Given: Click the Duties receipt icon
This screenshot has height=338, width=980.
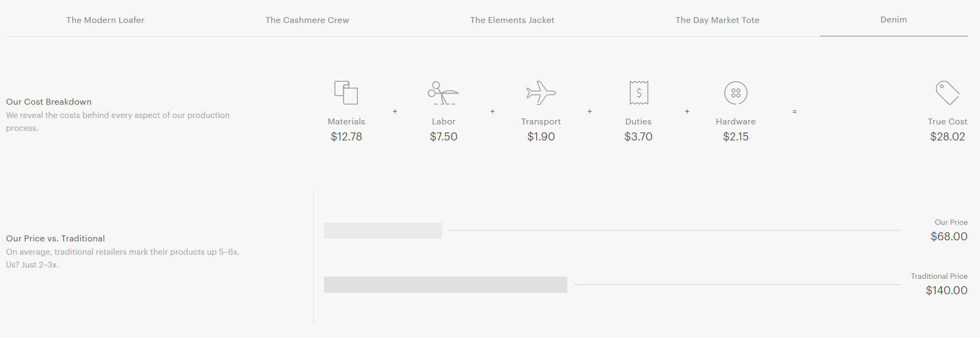Looking at the screenshot, I should tap(639, 92).
